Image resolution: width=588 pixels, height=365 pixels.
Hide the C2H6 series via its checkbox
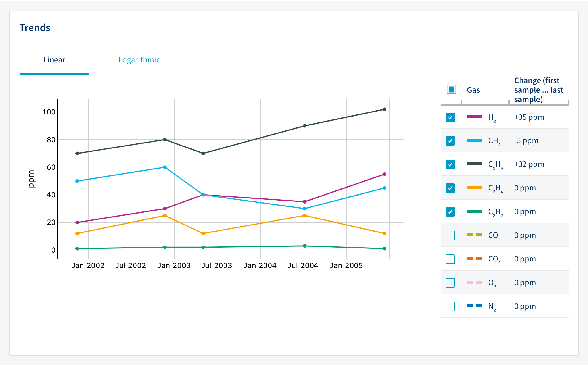450,164
